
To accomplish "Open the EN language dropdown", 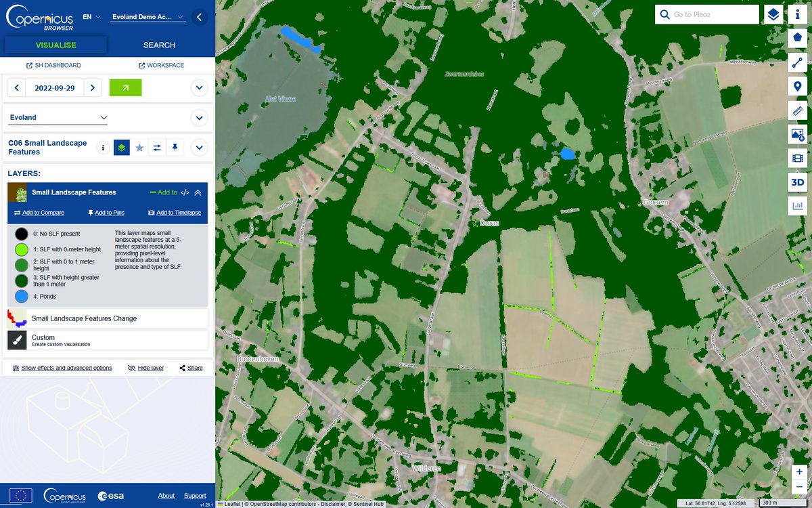I will click(x=91, y=17).
